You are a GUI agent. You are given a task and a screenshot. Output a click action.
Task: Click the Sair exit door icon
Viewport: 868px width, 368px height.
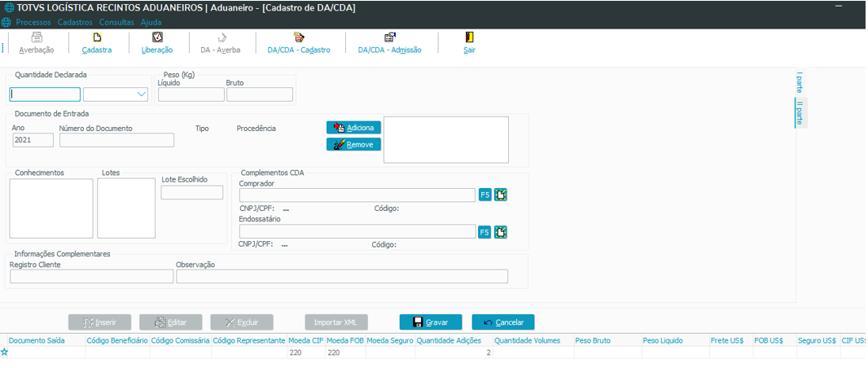click(x=470, y=37)
